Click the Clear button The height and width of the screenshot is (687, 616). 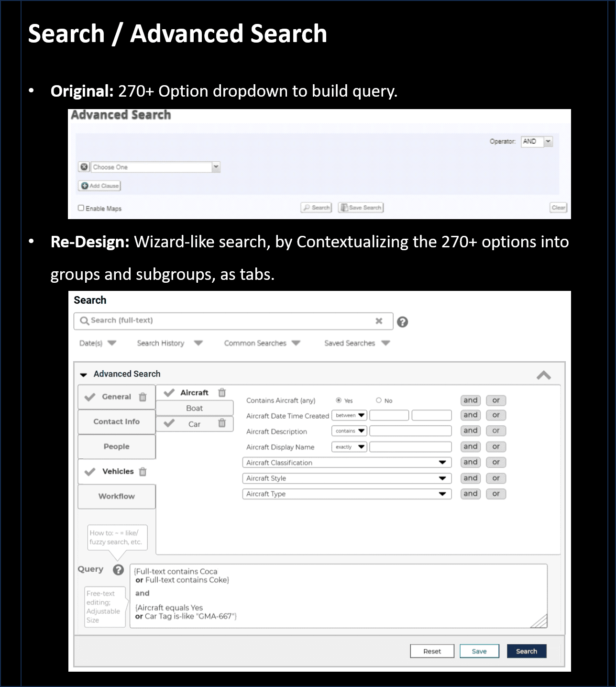pyautogui.click(x=558, y=208)
